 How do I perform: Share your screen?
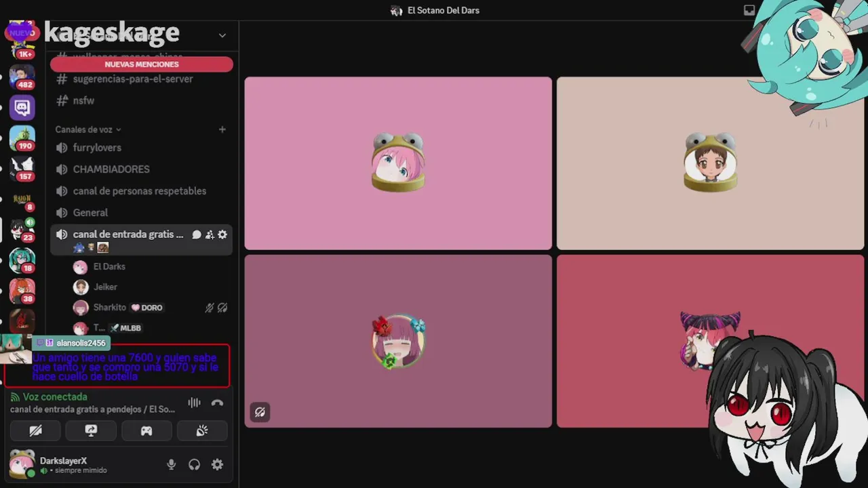(x=91, y=430)
